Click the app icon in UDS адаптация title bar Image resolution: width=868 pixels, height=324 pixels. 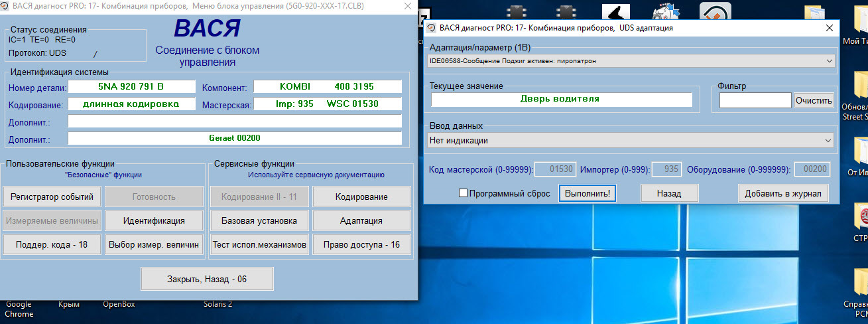tap(431, 29)
